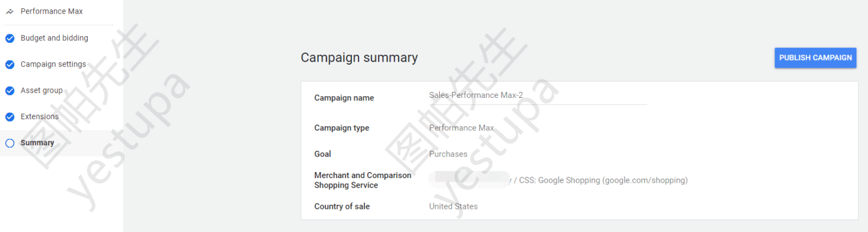The width and height of the screenshot is (868, 232).
Task: Click the Campaign summary heading
Action: pos(359,58)
